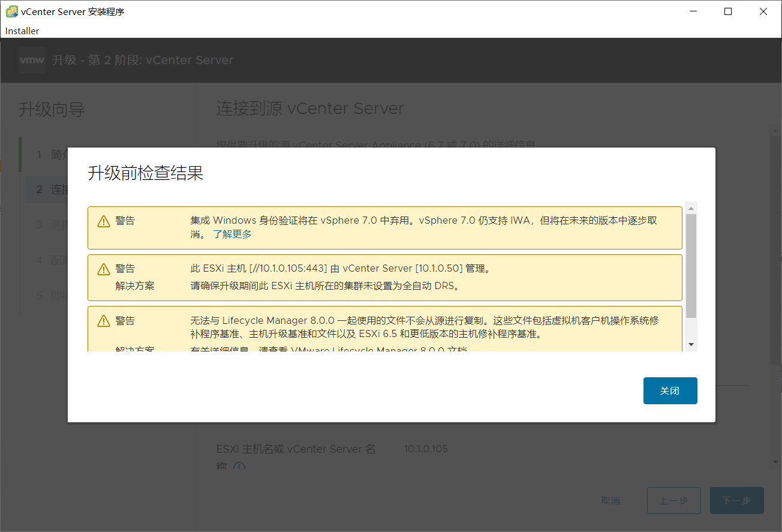Click the 取消 button
Image resolution: width=782 pixels, height=532 pixels.
pos(610,500)
